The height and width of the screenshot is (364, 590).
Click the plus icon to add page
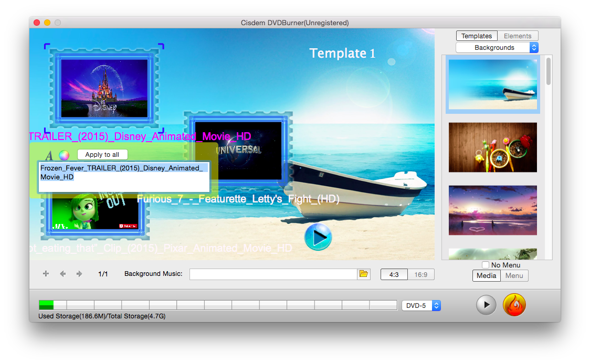click(x=46, y=274)
